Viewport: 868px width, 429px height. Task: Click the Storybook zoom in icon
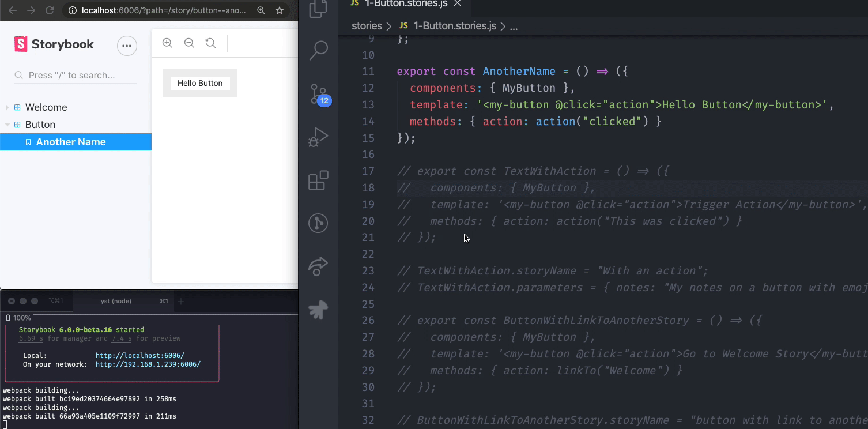(x=167, y=43)
